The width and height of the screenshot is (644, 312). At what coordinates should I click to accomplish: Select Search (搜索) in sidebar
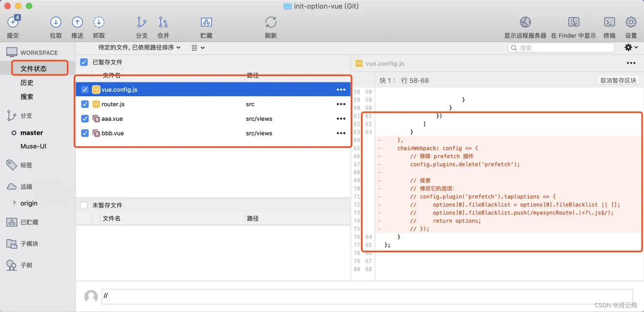27,97
